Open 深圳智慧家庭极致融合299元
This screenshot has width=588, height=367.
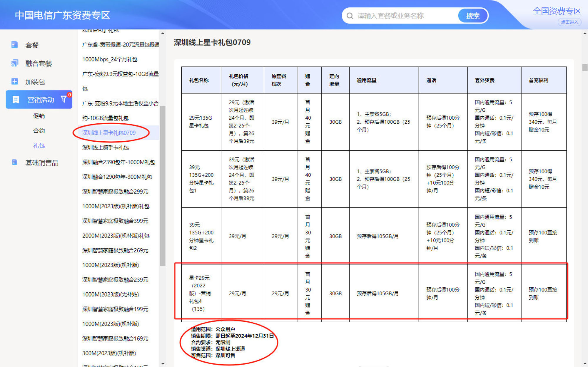115,191
